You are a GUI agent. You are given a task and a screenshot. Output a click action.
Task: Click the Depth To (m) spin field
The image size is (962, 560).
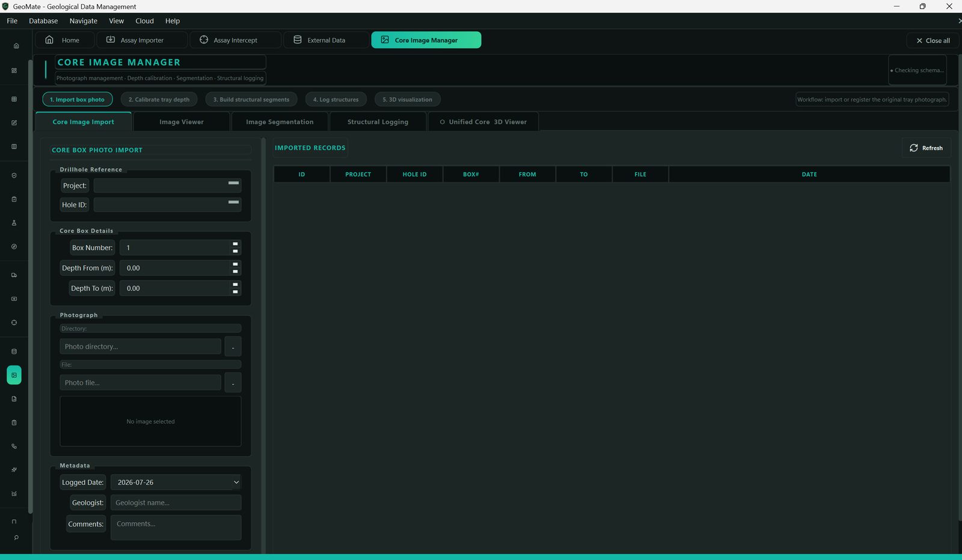click(x=180, y=288)
